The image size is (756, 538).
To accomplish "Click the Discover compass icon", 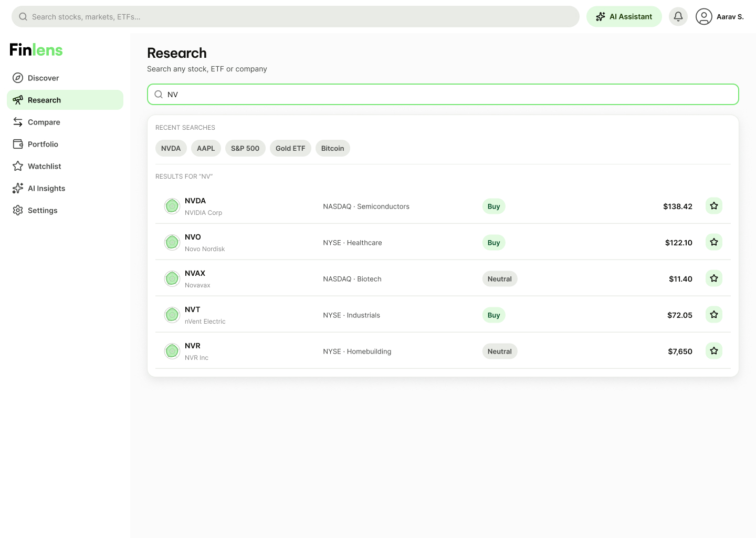I will point(18,78).
